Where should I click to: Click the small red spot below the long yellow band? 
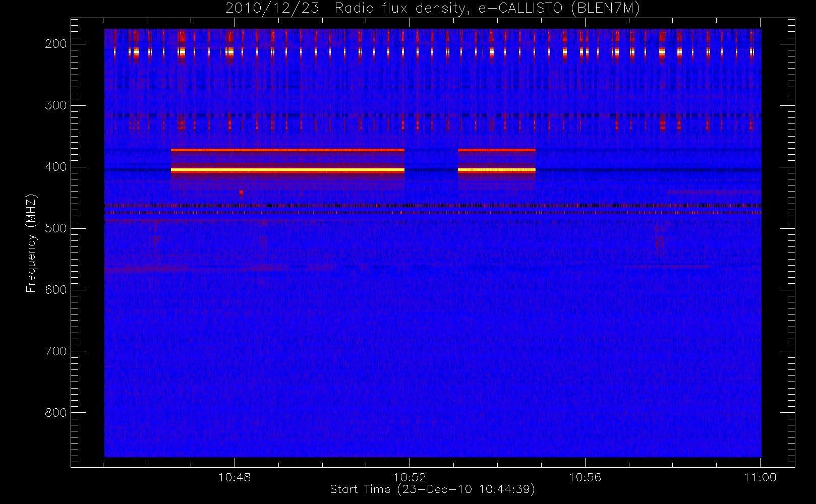[x=242, y=192]
